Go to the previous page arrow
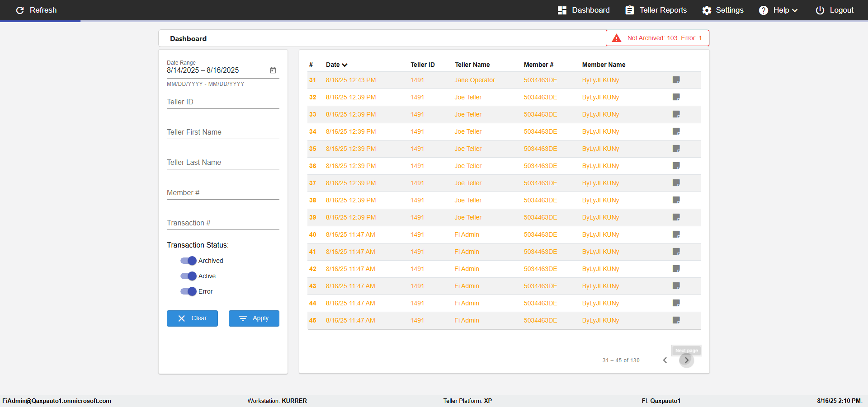 [x=665, y=360]
